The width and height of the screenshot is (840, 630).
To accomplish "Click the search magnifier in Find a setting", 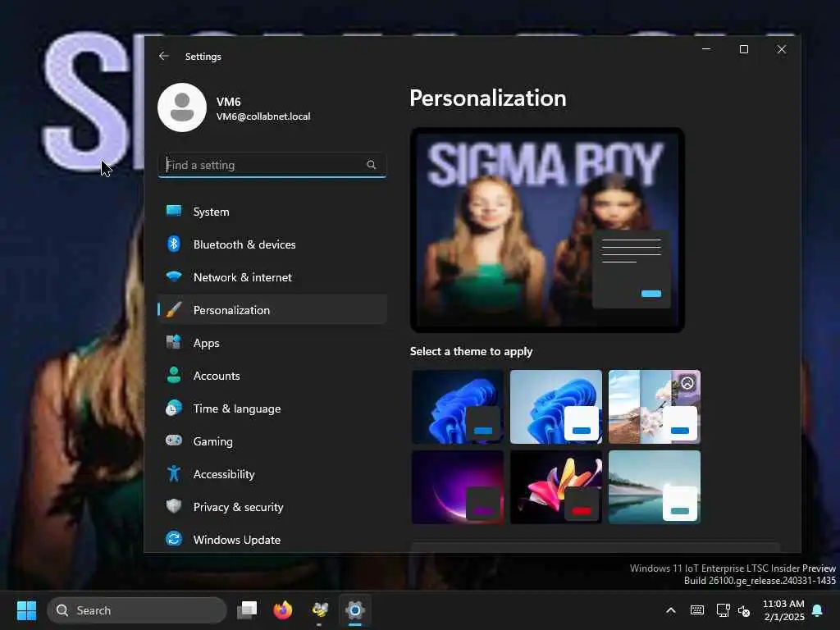I will pyautogui.click(x=372, y=164).
